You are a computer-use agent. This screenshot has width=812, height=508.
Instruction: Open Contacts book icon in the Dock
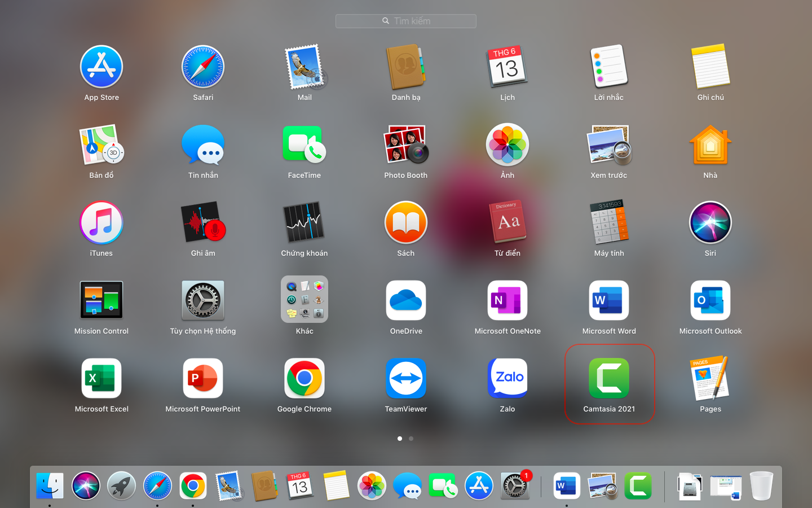(264, 486)
